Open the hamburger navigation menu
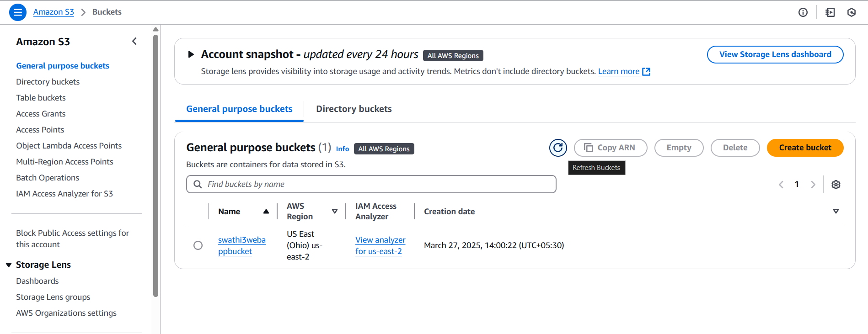Screen dimensions: 868x334 17,12
